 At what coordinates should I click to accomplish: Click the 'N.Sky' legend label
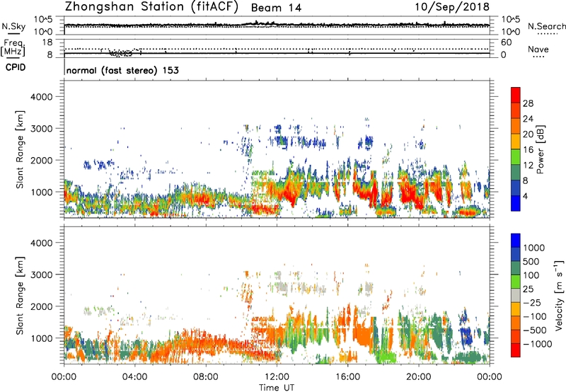point(13,26)
